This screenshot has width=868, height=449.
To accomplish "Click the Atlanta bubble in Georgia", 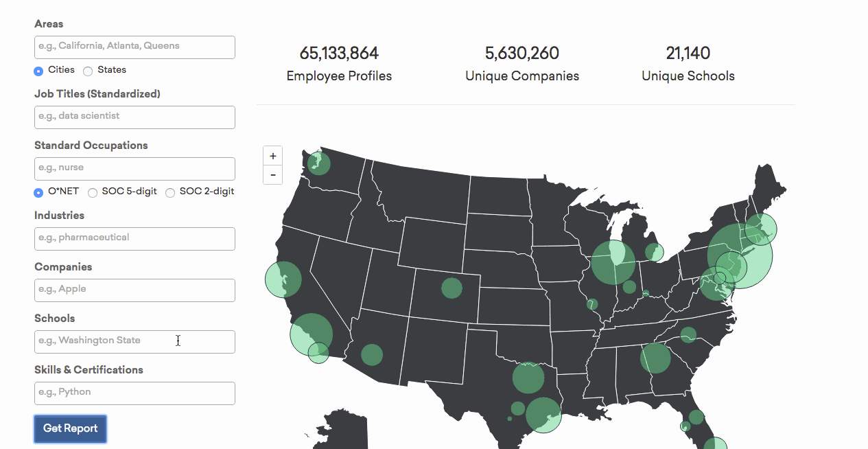I will (655, 358).
